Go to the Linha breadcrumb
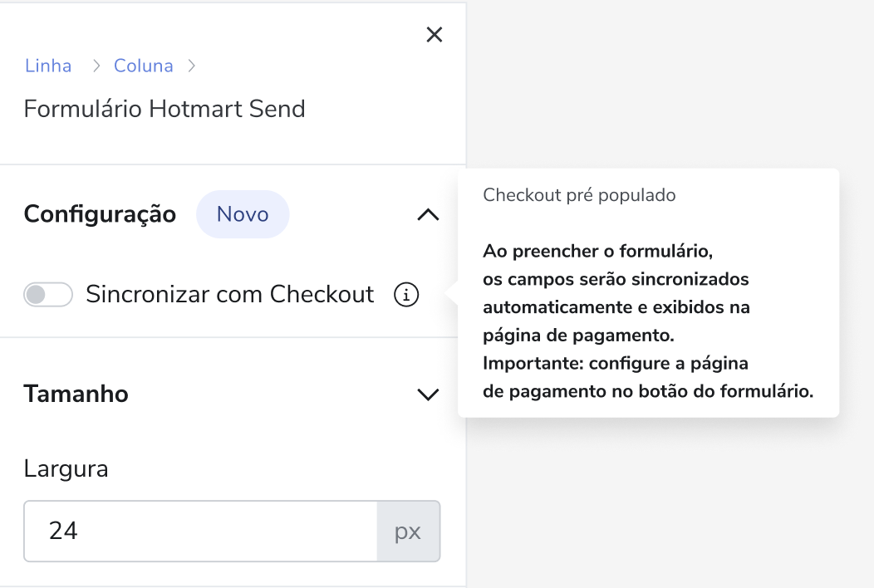This screenshot has width=874, height=588. tap(48, 66)
